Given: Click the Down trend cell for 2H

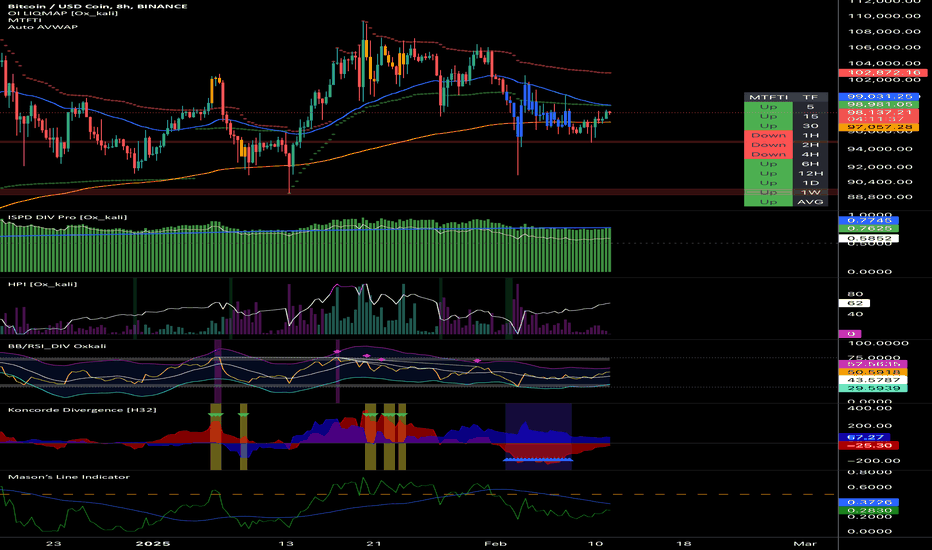Looking at the screenshot, I should [768, 144].
